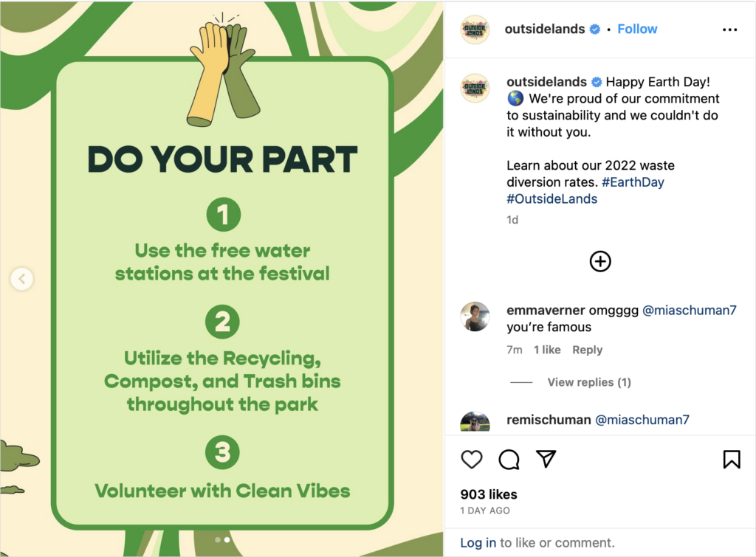
Task: Open emmaverner's profile picture
Action: pyautogui.click(x=475, y=316)
